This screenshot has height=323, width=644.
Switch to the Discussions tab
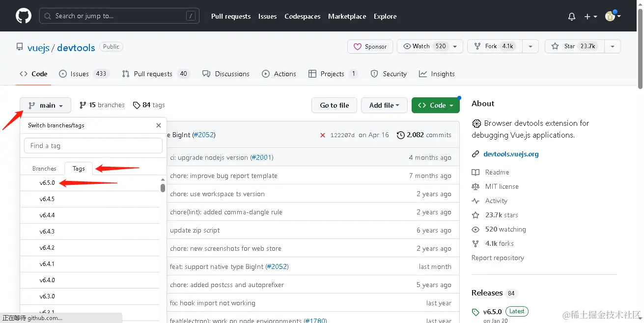point(226,74)
